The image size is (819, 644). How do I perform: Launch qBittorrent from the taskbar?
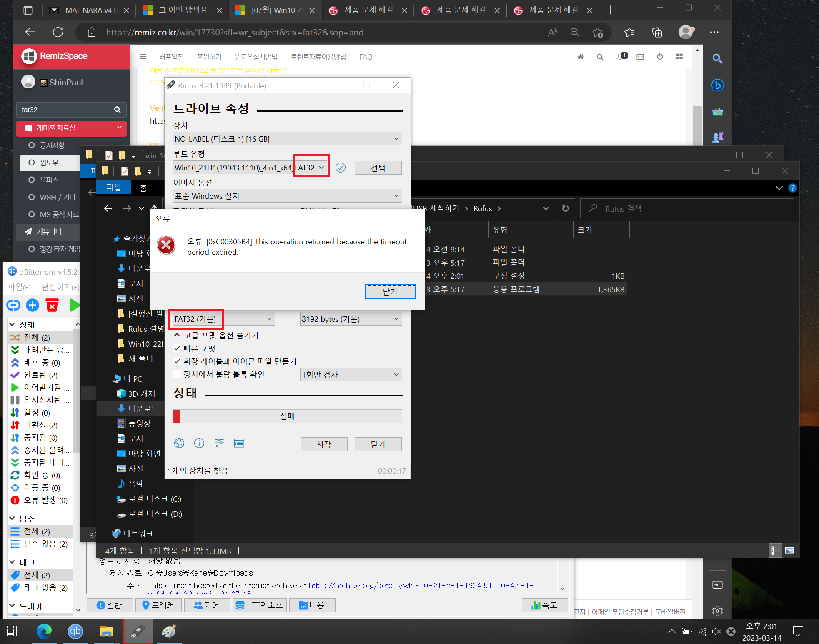(x=75, y=631)
